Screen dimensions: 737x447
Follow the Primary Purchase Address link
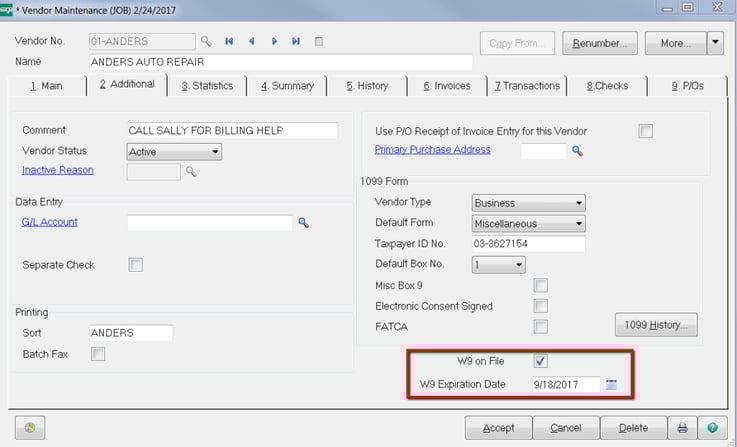pos(432,150)
